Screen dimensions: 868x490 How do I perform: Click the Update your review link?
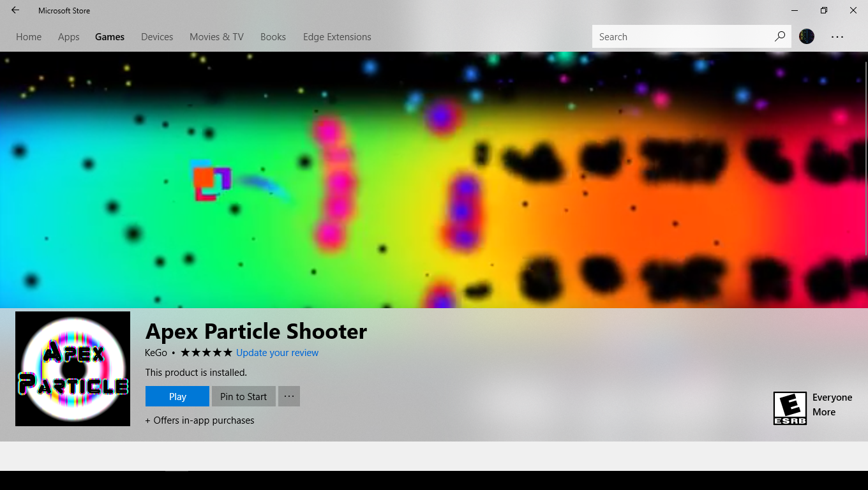[277, 353]
